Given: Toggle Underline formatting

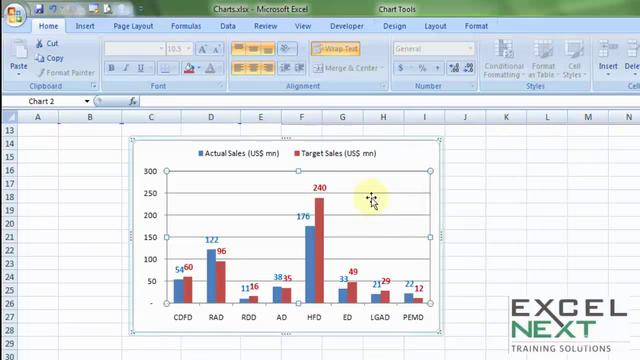Looking at the screenshot, I should point(140,68).
